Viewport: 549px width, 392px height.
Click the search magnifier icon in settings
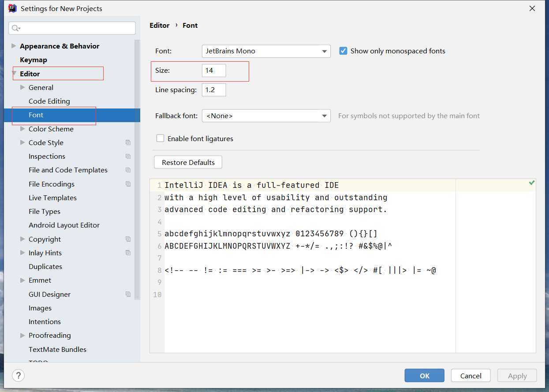(16, 28)
